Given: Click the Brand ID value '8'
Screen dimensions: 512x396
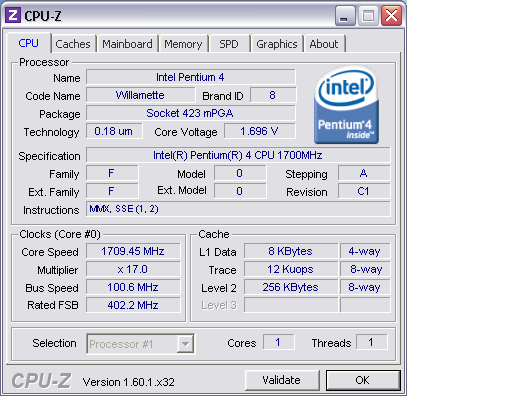Looking at the screenshot, I should [273, 95].
